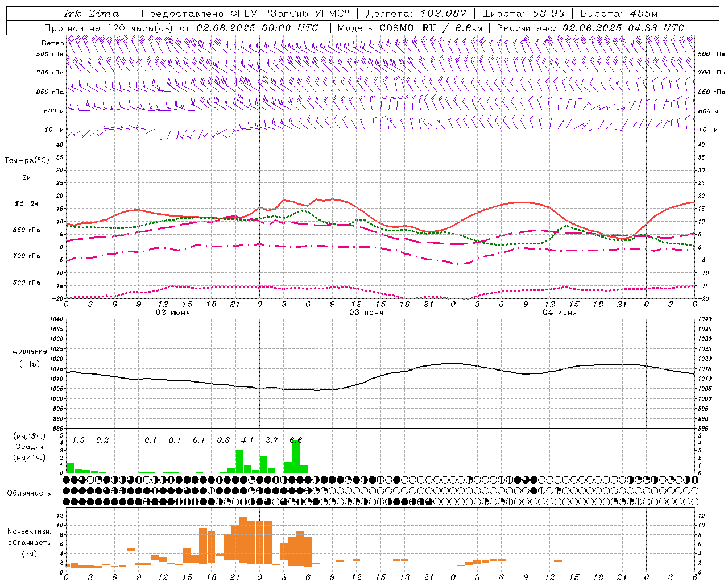Click the 'Широта: 53.93' header field

point(523,14)
